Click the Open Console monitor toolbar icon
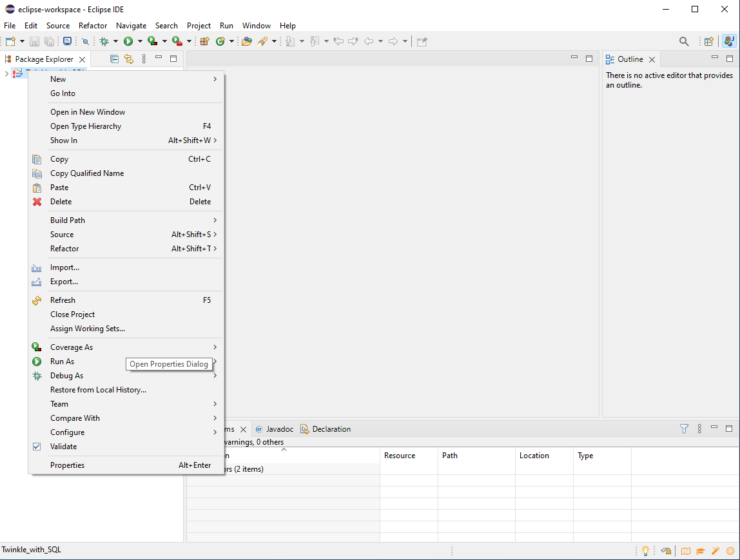Screen dimensions: 740x560 [x=68, y=41]
